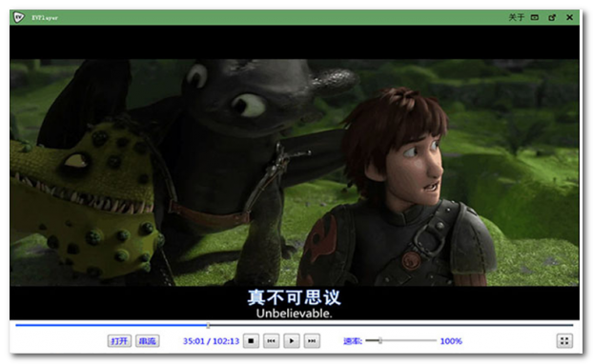The width and height of the screenshot is (593, 364).
Task: Click the 串流 (Stream) button
Action: click(x=148, y=341)
